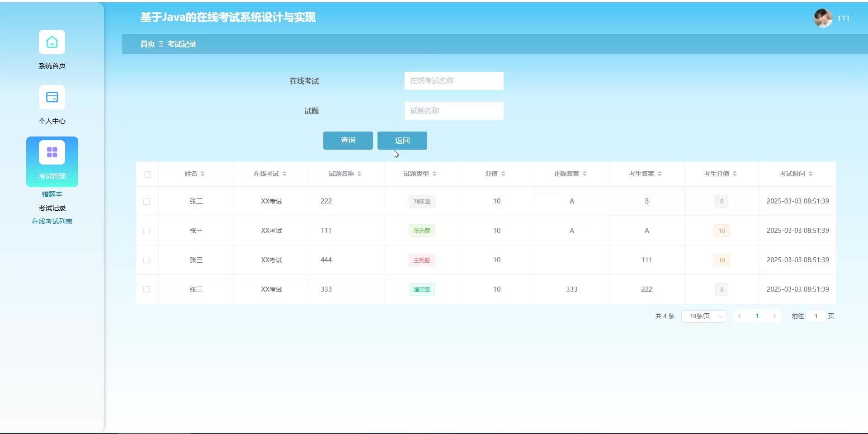The width and height of the screenshot is (868, 434).
Task: Open the 系统首页 home icon
Action: 52,42
